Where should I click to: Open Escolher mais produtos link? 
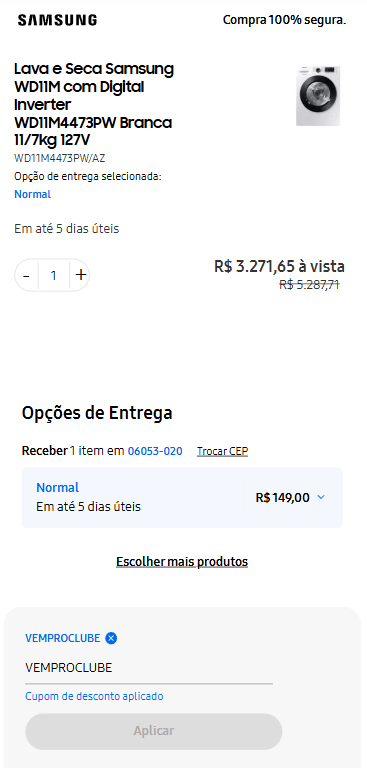tap(182, 561)
